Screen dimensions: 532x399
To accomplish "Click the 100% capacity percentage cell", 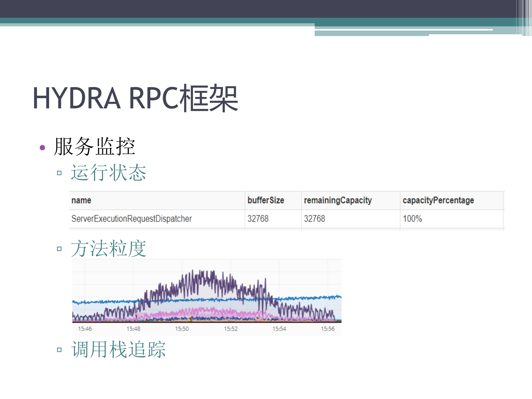I will coord(413,218).
